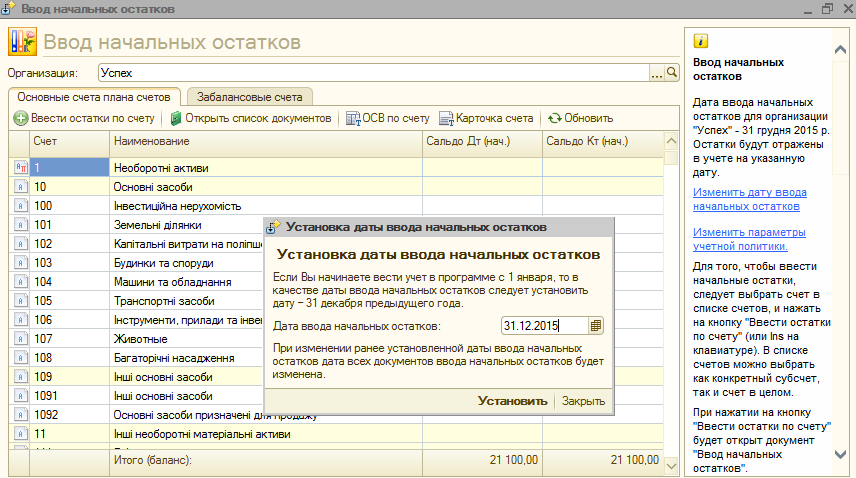Screen dimensions: 856x478
Task: Select 'Основные счета плана счетов' tab
Action: click(95, 97)
